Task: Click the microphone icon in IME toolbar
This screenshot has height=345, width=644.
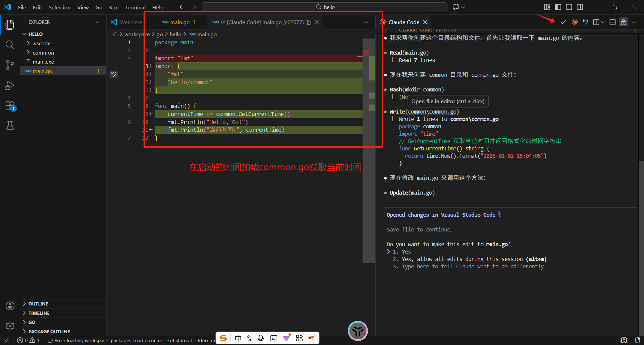Action: [x=261, y=338]
